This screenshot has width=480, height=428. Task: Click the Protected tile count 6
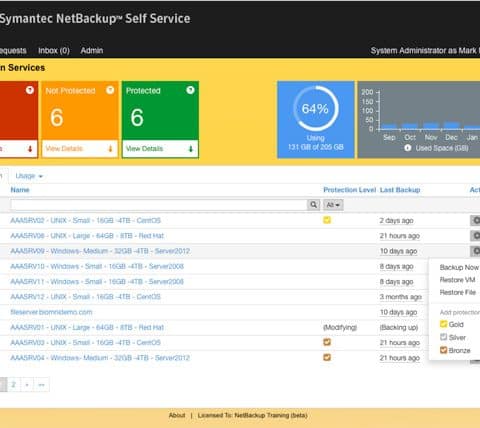[137, 117]
